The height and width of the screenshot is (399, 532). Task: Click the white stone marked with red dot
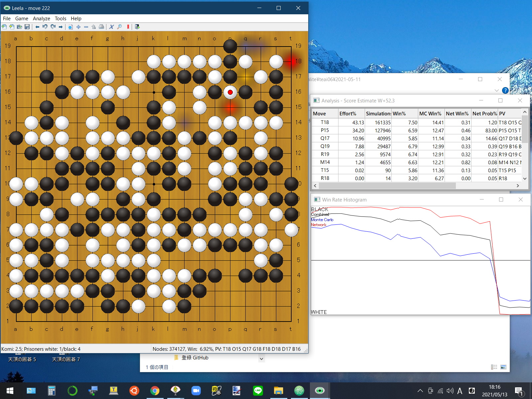[x=230, y=92]
